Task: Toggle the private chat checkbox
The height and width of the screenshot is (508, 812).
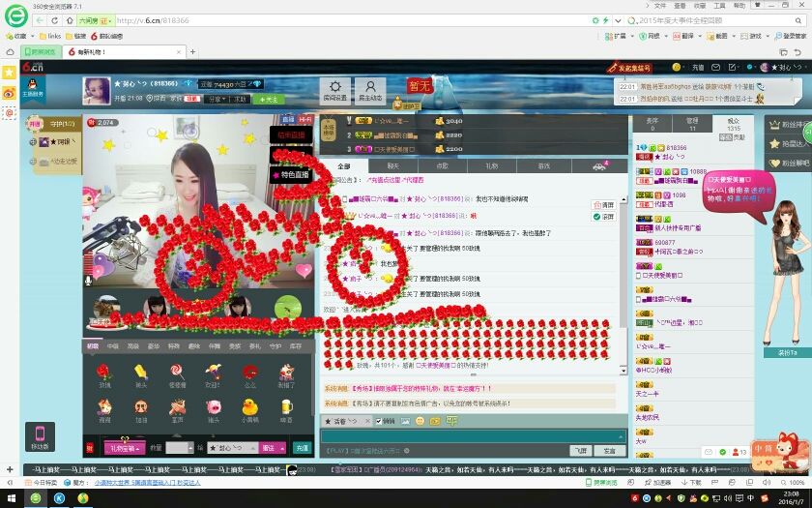Action: [x=379, y=421]
